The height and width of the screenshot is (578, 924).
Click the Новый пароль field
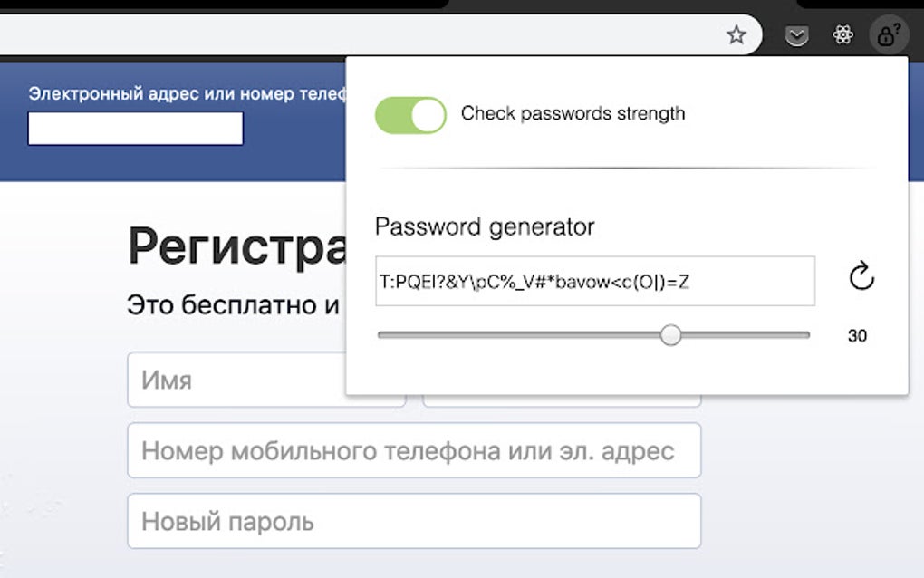tap(414, 521)
